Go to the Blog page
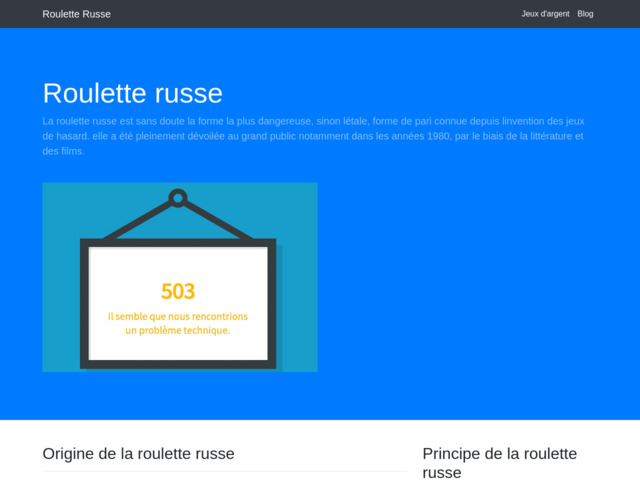 point(585,14)
